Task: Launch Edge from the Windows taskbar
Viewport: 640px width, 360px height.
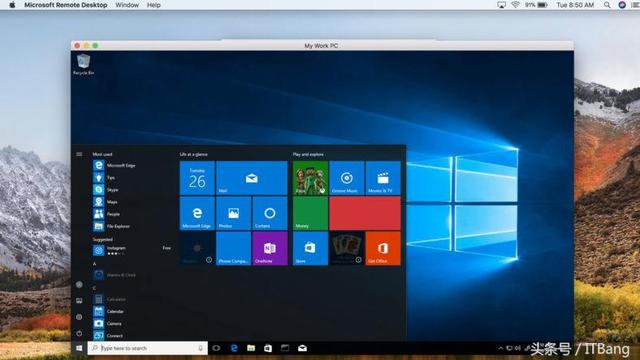Action: point(234,348)
